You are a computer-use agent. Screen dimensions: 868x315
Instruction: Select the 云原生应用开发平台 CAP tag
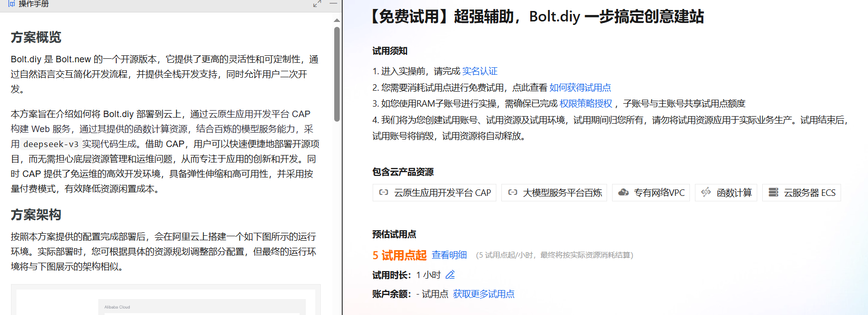pos(434,192)
